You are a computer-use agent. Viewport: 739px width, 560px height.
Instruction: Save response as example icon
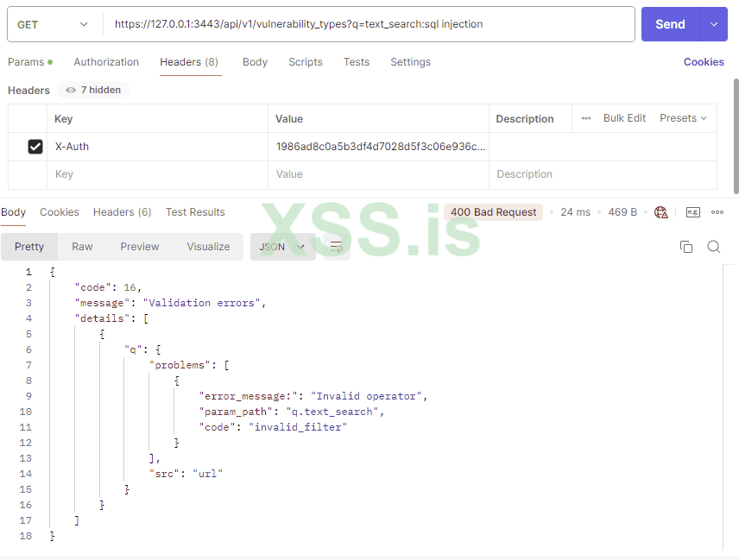693,212
